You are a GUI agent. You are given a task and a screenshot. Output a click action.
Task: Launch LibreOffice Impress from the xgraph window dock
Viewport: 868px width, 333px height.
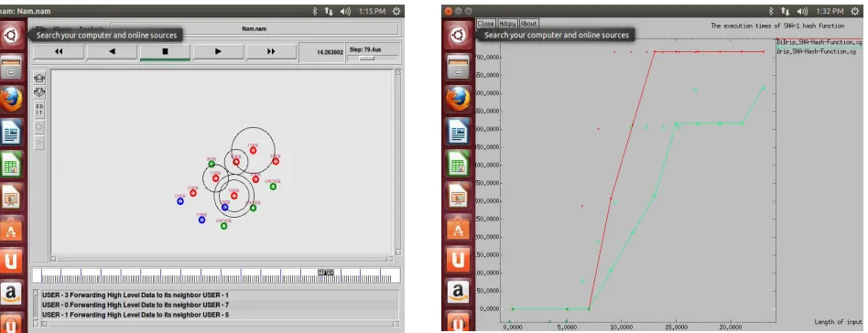[458, 197]
